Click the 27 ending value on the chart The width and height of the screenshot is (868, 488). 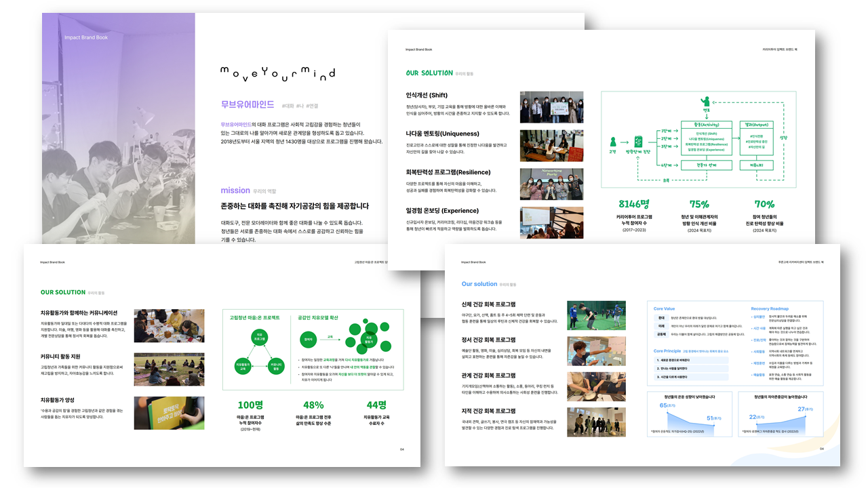801,409
